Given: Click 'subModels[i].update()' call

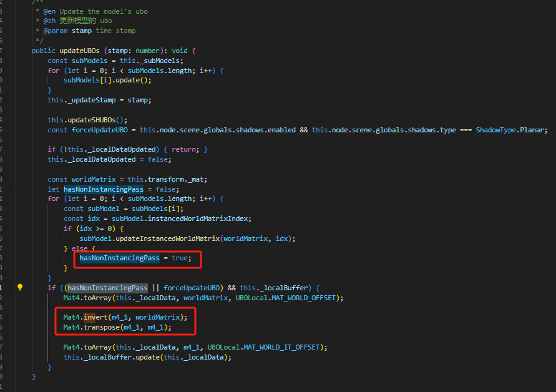Looking at the screenshot, I should [x=107, y=80].
